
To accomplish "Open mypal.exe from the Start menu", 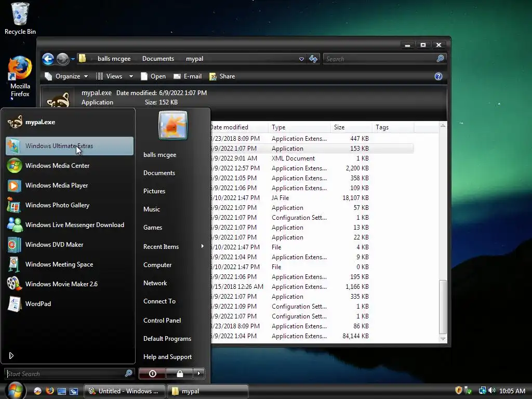I will 70,122.
